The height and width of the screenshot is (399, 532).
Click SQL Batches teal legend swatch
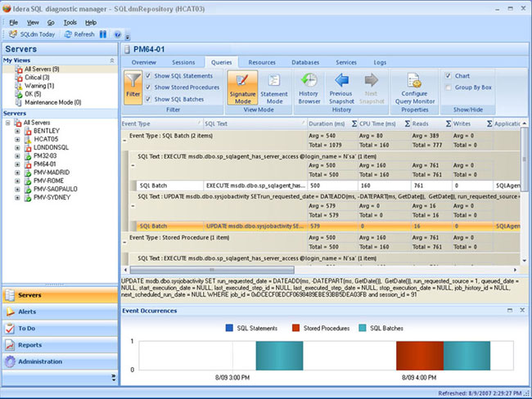coord(363,328)
